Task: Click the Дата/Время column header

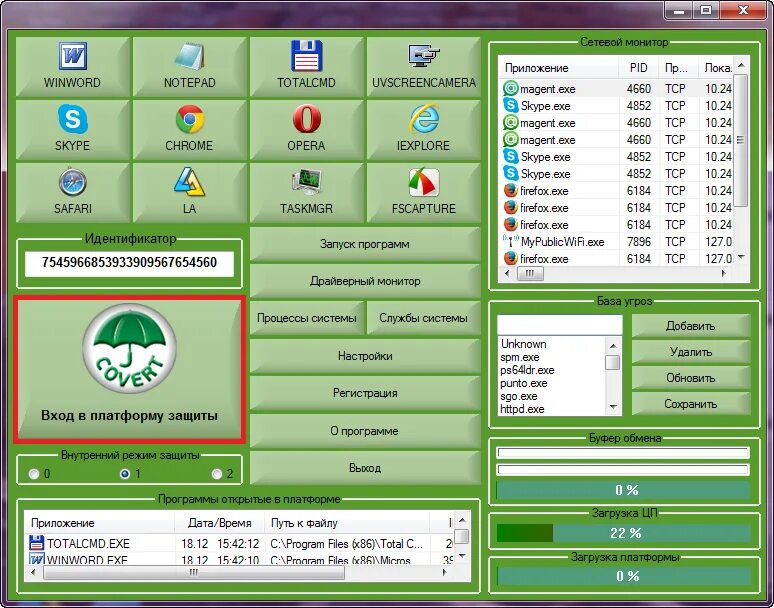Action: click(220, 523)
